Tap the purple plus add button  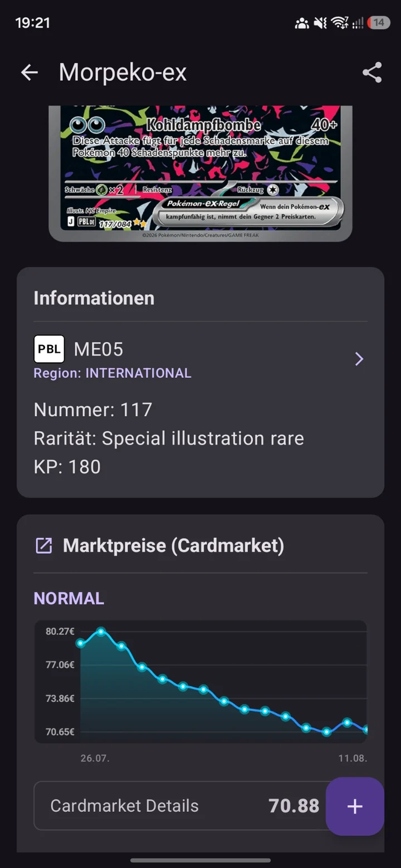pos(355,806)
